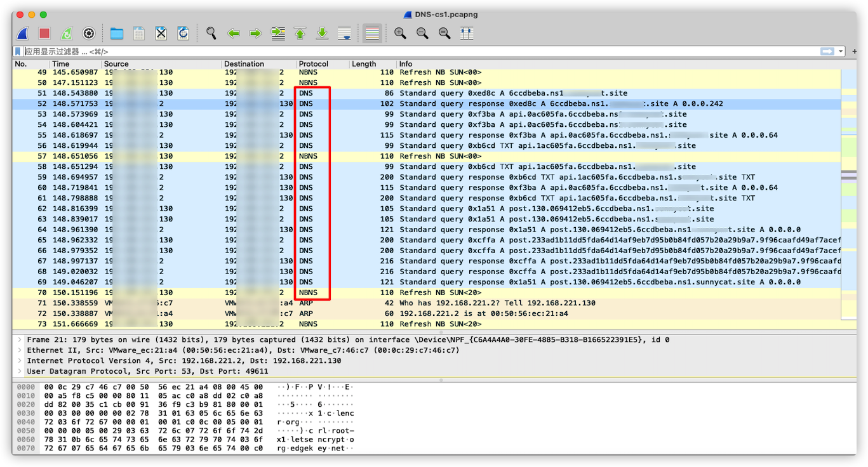Open the capture options gear
This screenshot has height=467, width=868.
click(x=88, y=33)
